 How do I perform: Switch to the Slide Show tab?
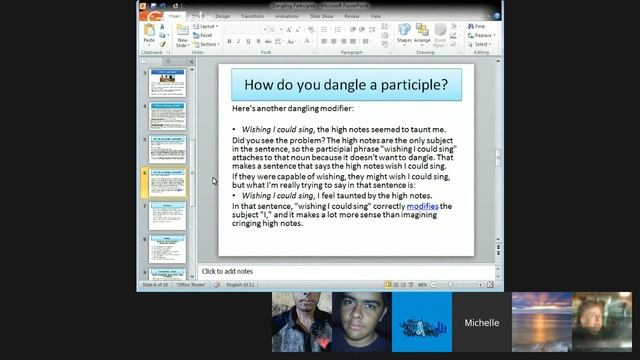tap(322, 16)
